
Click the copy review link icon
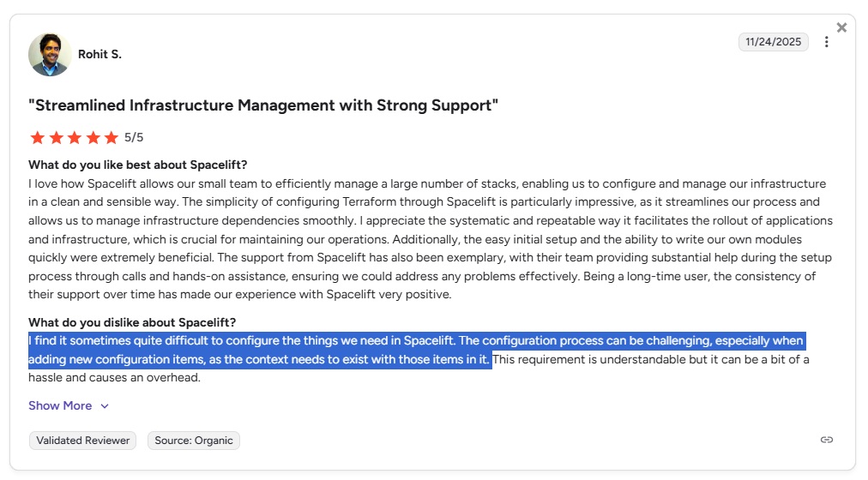coord(826,440)
